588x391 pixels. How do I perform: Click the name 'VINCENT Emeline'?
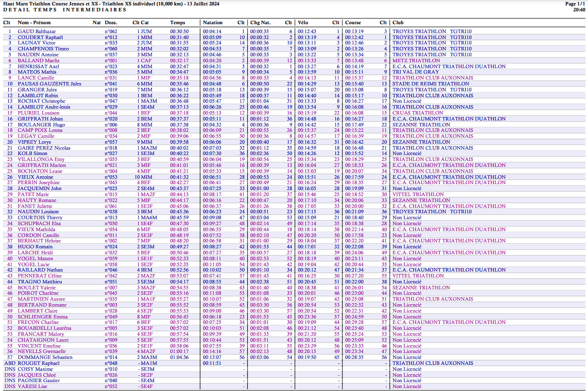pyautogui.click(x=39, y=346)
